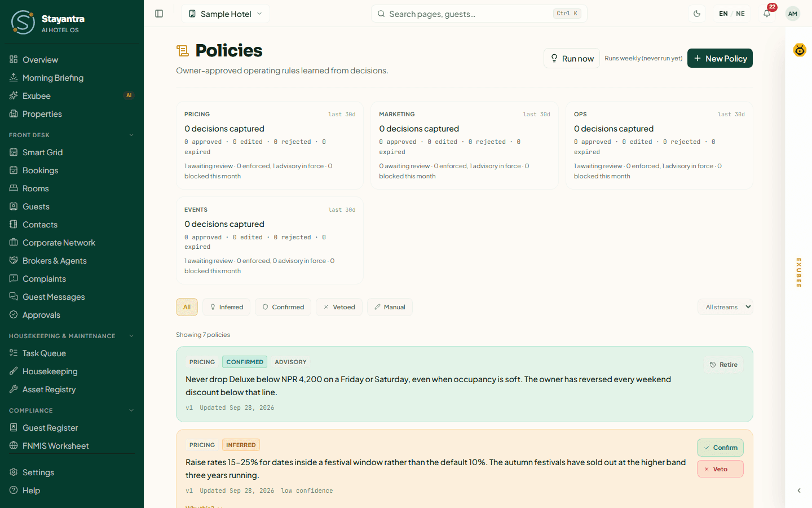The width and height of the screenshot is (812, 508).
Task: Go to Morning Briefing page
Action: [72, 78]
